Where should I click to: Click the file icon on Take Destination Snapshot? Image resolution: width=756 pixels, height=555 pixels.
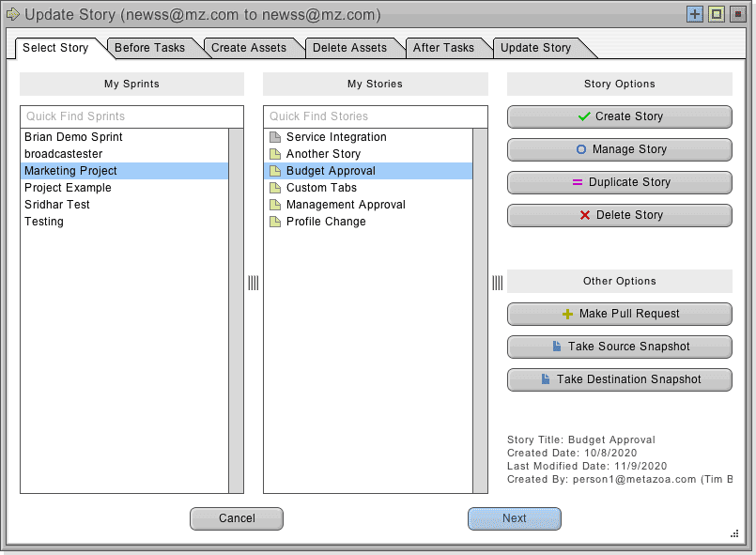(x=546, y=379)
